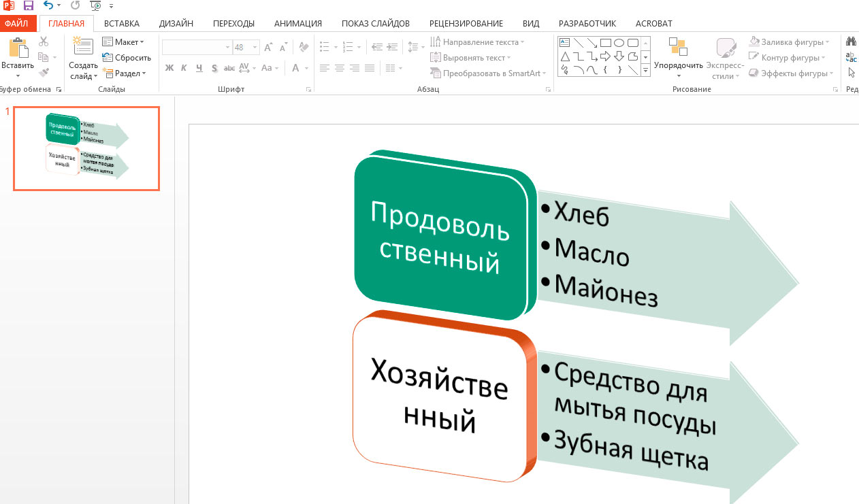Copy selection with the copy icon
The height and width of the screenshot is (504, 859).
pos(44,57)
